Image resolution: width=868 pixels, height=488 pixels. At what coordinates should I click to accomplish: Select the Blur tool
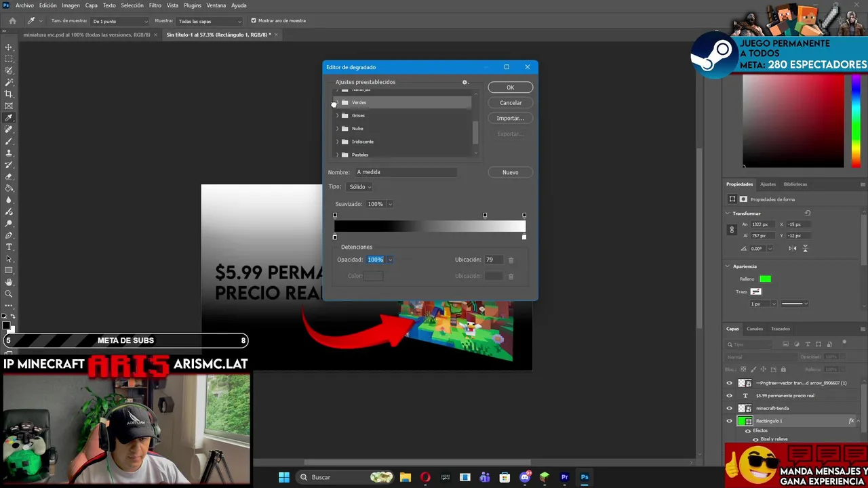point(9,200)
